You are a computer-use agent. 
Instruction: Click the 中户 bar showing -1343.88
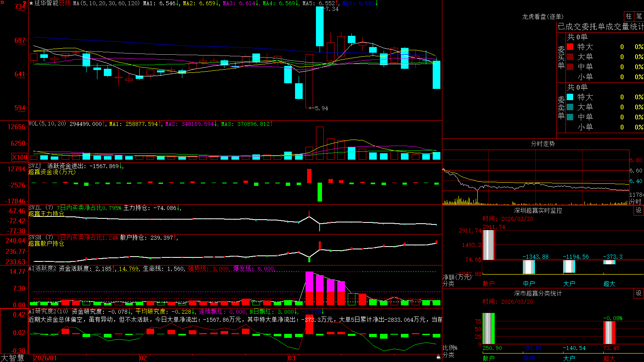pos(529,267)
